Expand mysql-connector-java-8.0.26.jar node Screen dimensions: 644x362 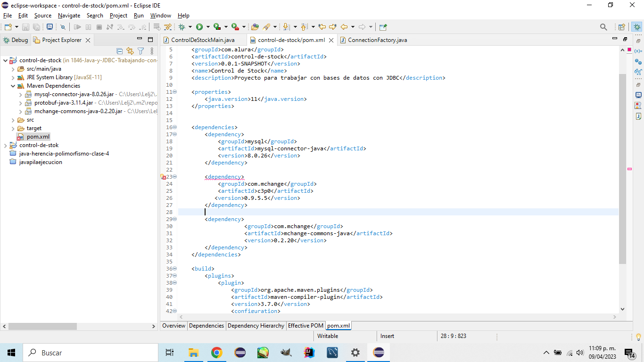tap(21, 94)
